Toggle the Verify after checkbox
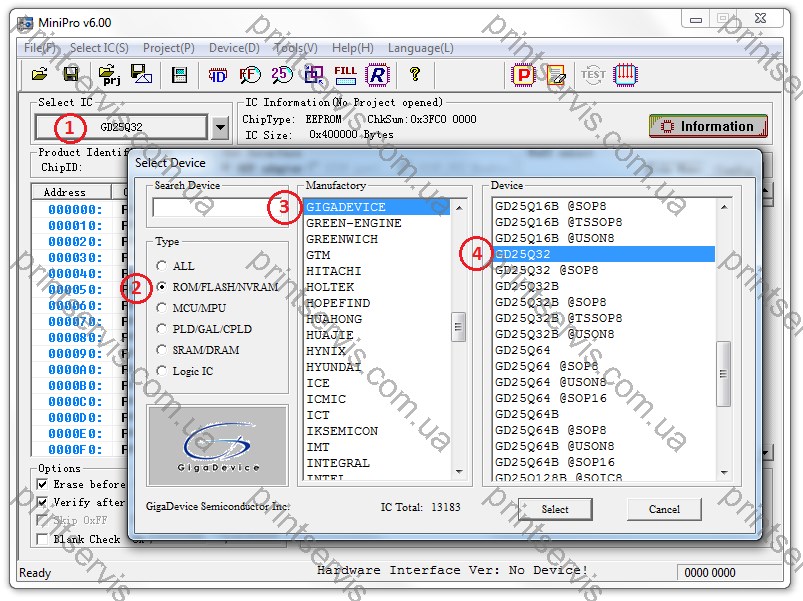Screen dimensions: 803x601 pos(43,502)
